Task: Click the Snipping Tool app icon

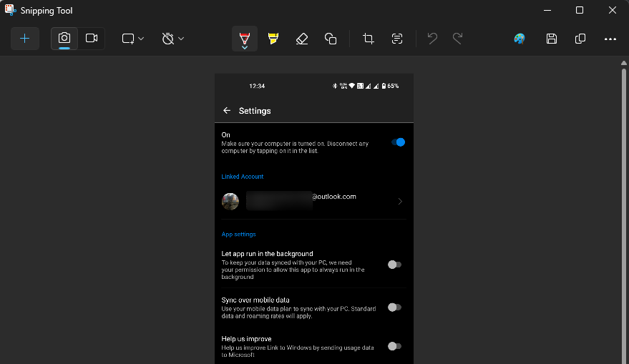Action: 11,10
